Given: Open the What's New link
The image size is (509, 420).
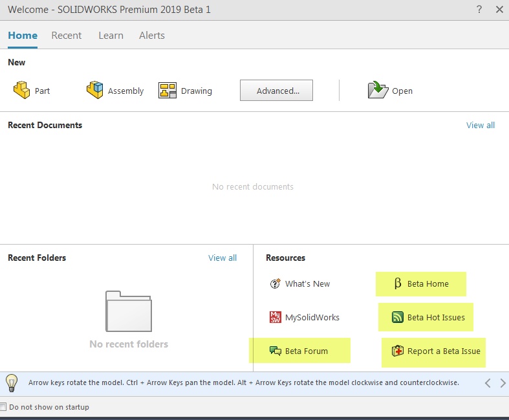Looking at the screenshot, I should (307, 283).
